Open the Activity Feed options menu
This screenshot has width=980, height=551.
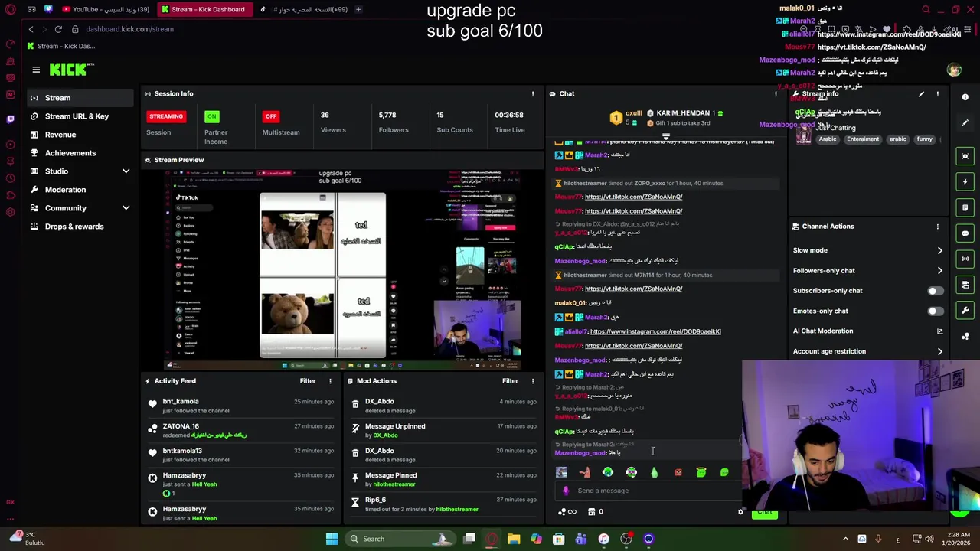(x=330, y=381)
